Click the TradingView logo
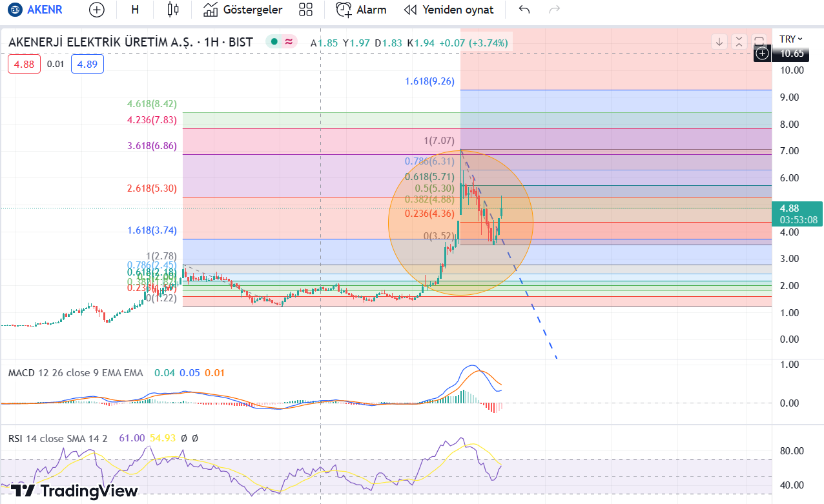Viewport: 824px width, 504px height. coord(76,491)
